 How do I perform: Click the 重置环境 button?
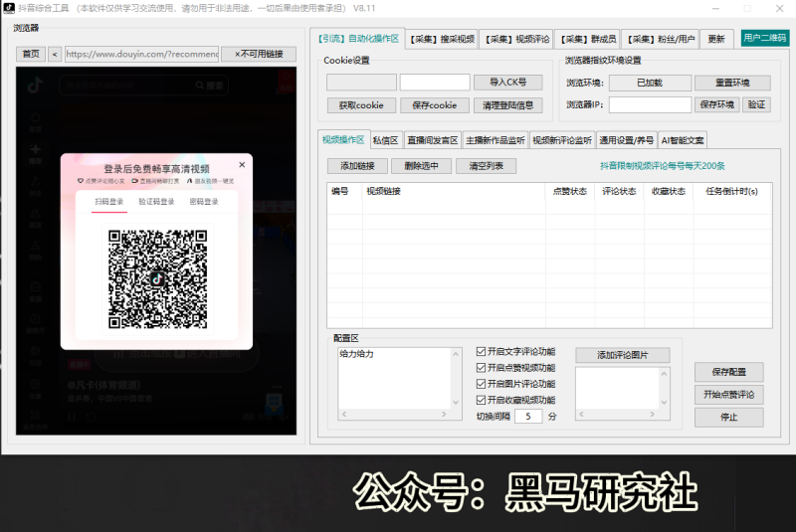click(732, 83)
